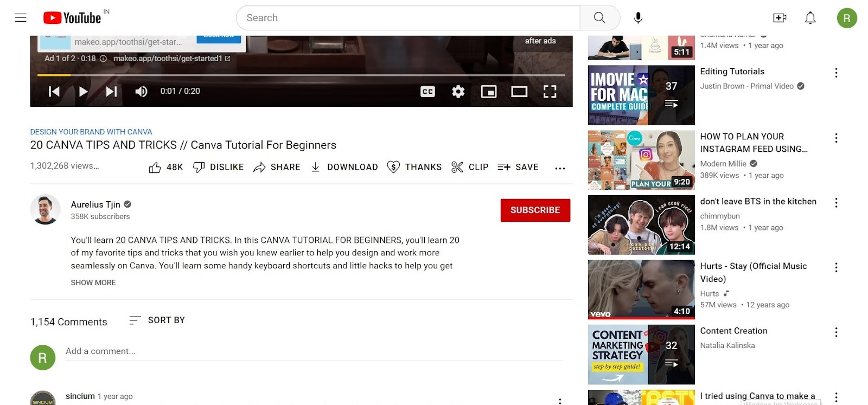Open chimmybun channel name
Image resolution: width=868 pixels, height=405 pixels.
(720, 216)
